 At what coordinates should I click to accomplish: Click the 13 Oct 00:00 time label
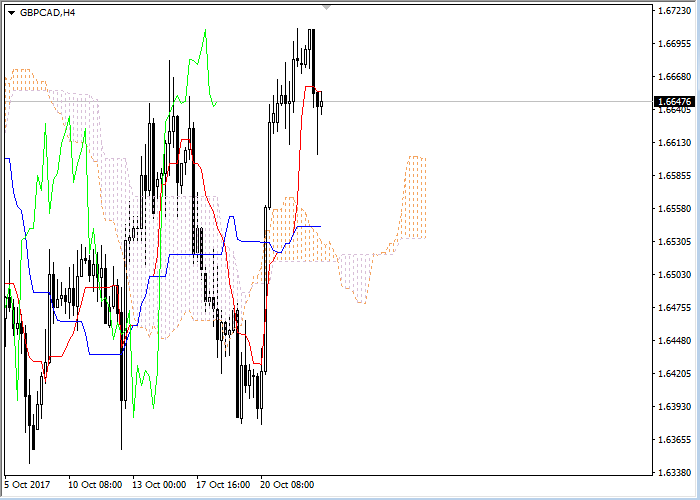(159, 484)
